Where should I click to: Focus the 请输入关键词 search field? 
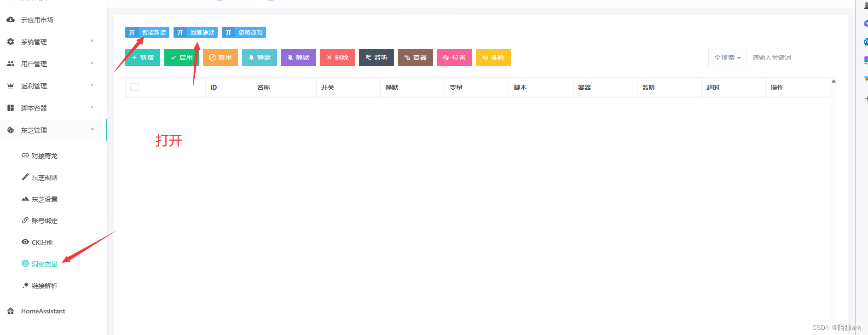(x=792, y=58)
